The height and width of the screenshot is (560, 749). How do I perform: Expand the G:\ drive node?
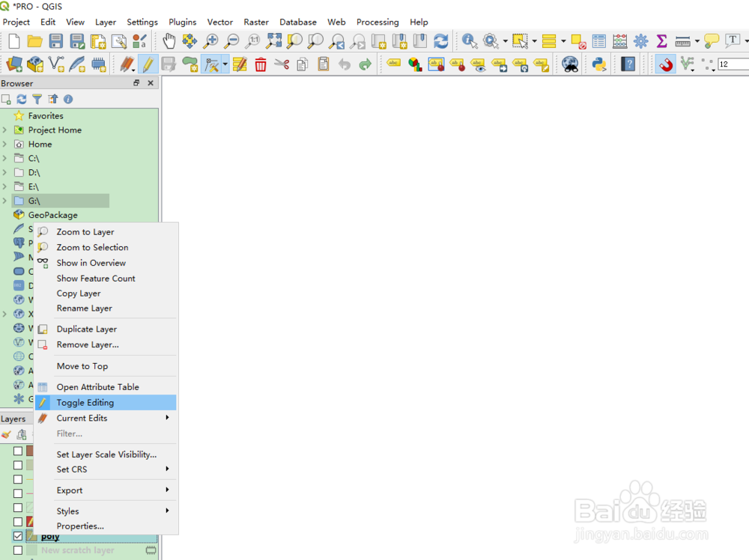click(x=4, y=201)
